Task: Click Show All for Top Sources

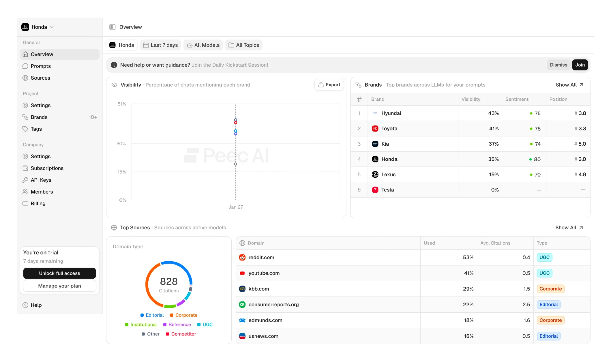Action: [569, 228]
